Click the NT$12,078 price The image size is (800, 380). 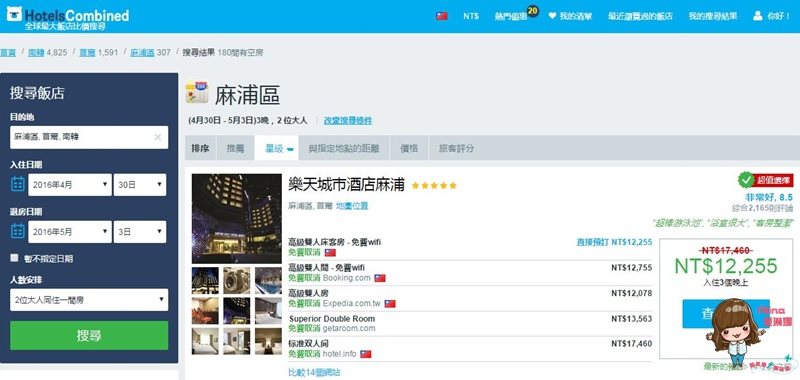[x=632, y=293]
